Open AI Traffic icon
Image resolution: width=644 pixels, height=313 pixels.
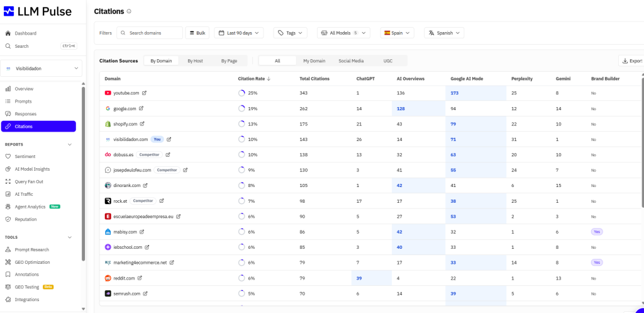[x=8, y=194]
